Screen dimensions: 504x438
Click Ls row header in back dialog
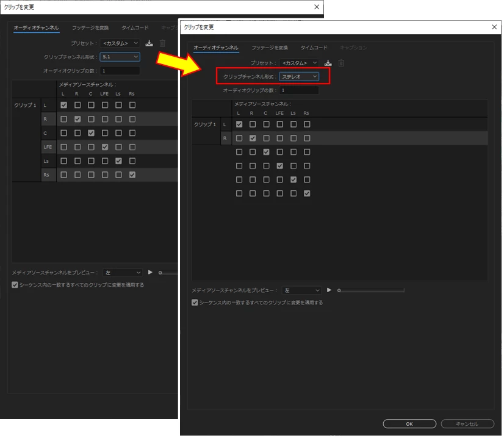coord(49,161)
